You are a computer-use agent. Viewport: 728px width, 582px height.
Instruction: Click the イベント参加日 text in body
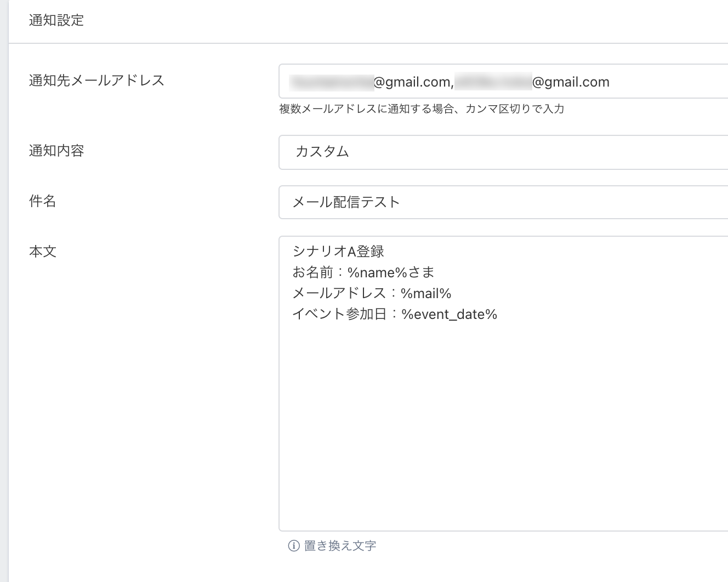point(340,314)
